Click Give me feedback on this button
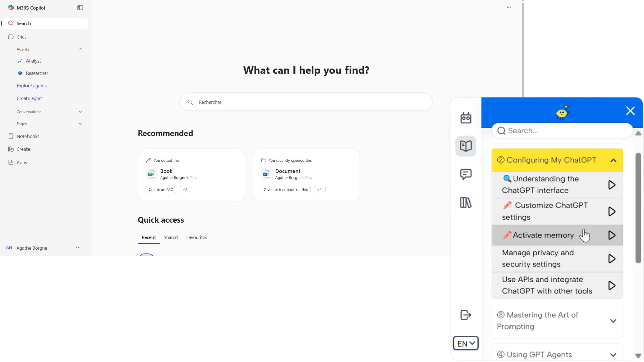This screenshot has width=644, height=362. tap(285, 190)
